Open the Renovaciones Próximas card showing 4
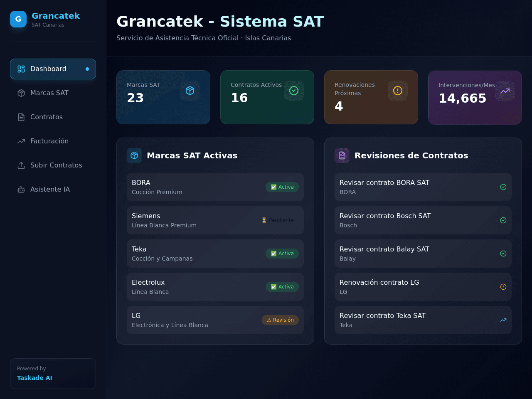This screenshot has height=399, width=532. (x=371, y=97)
